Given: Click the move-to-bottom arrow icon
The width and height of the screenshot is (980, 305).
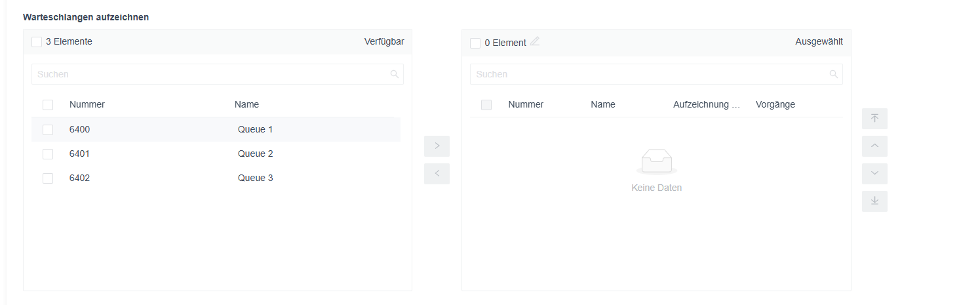Looking at the screenshot, I should coord(874,201).
